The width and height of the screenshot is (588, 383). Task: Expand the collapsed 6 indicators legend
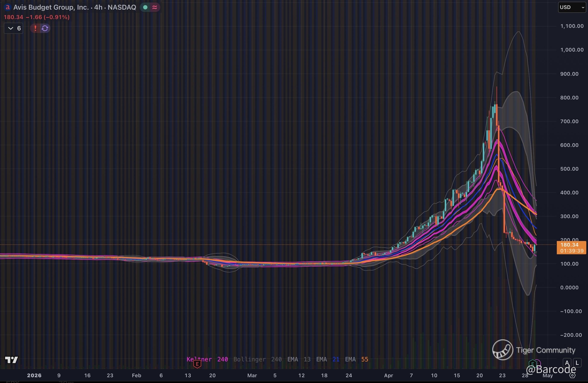click(x=14, y=28)
